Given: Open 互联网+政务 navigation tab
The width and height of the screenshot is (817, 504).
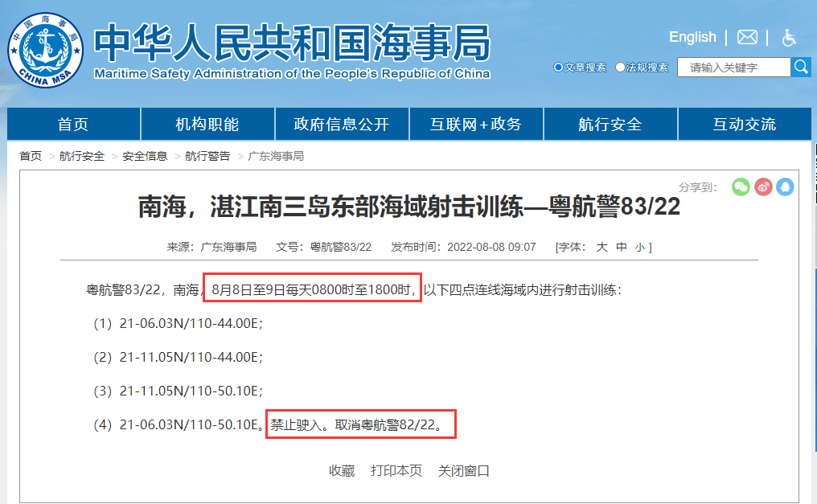Looking at the screenshot, I should click(476, 124).
